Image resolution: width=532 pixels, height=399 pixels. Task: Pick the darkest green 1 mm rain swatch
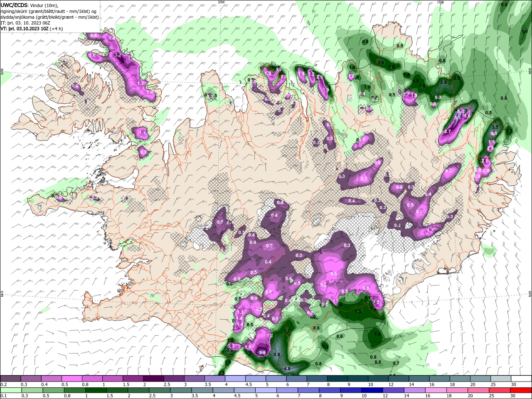point(95,390)
